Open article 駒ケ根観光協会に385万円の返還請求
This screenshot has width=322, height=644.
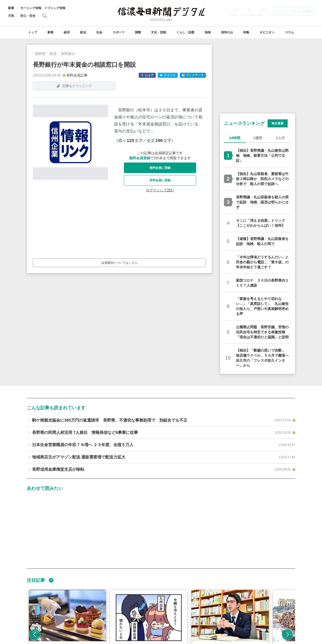tap(161, 420)
